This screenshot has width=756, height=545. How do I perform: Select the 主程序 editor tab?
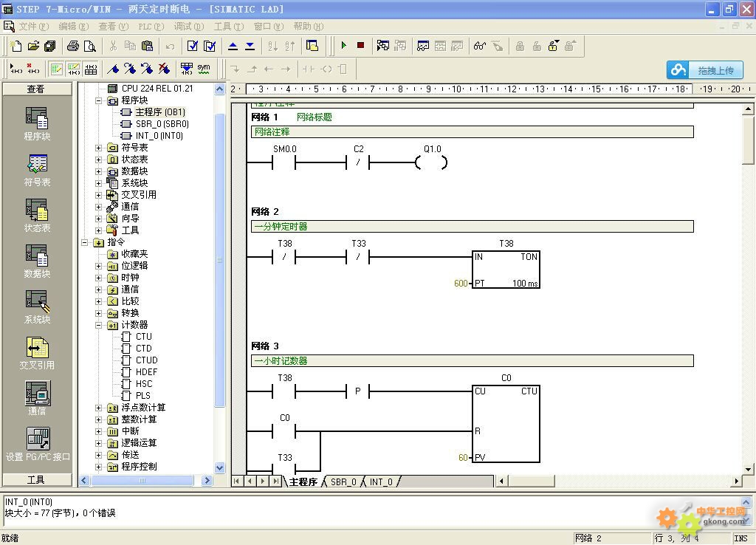[x=303, y=481]
